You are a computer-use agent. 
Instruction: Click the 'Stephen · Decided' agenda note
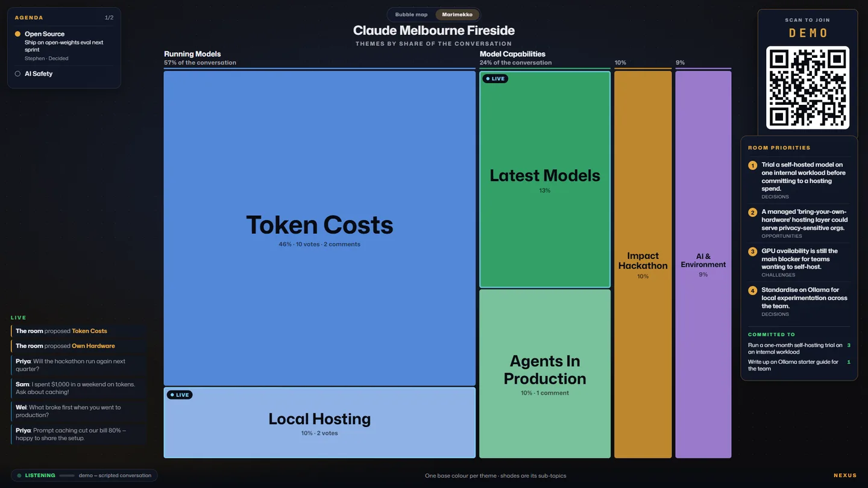click(x=46, y=59)
